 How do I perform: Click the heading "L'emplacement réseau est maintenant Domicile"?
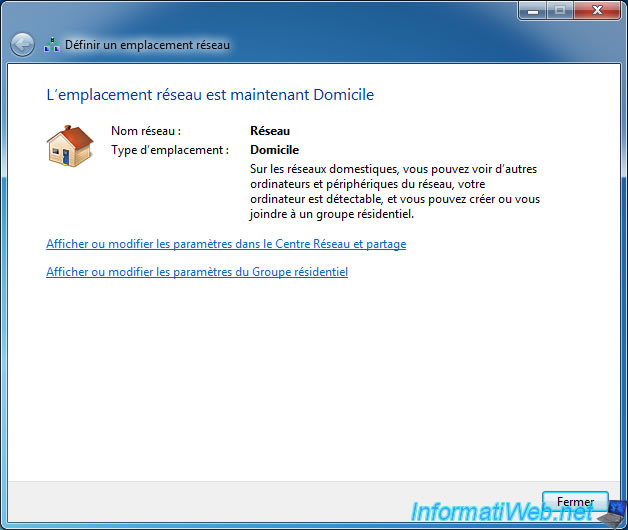pyautogui.click(x=210, y=95)
